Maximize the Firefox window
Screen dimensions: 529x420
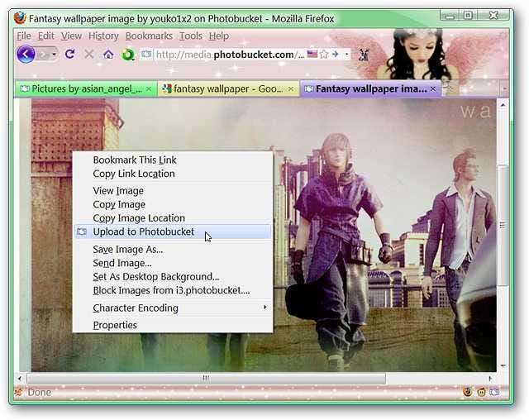pos(469,15)
